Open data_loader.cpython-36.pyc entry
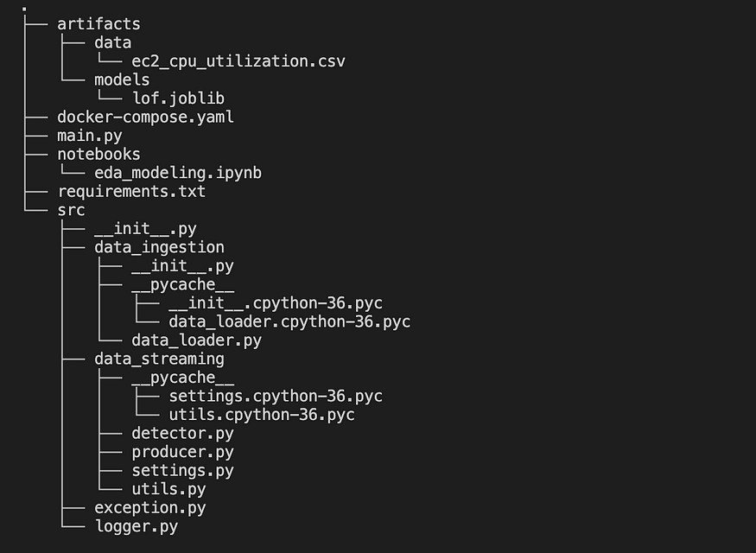The image size is (756, 553). (289, 321)
